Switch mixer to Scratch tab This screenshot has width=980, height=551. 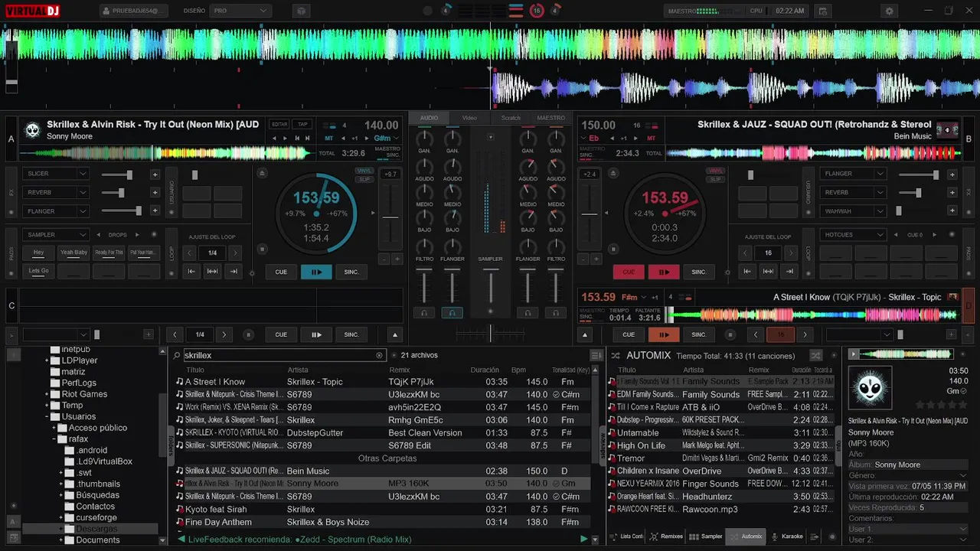point(511,118)
